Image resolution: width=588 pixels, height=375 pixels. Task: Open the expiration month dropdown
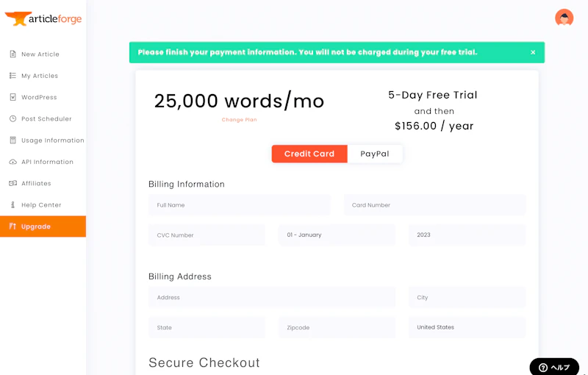(x=337, y=235)
